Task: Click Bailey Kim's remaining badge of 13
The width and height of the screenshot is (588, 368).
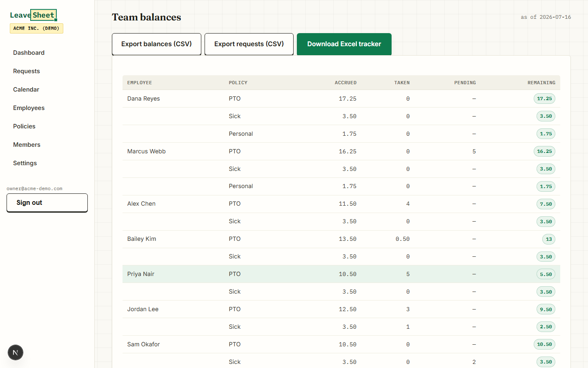Action: point(549,239)
